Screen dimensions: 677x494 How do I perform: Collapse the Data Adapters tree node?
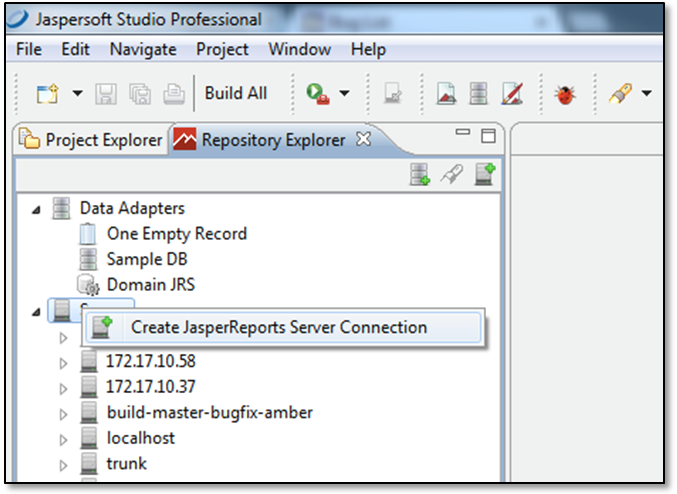tap(36, 210)
